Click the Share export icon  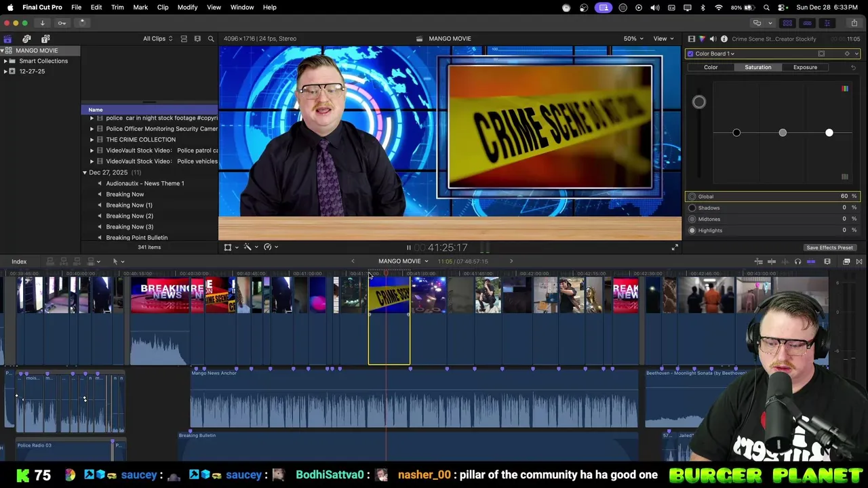click(x=854, y=23)
